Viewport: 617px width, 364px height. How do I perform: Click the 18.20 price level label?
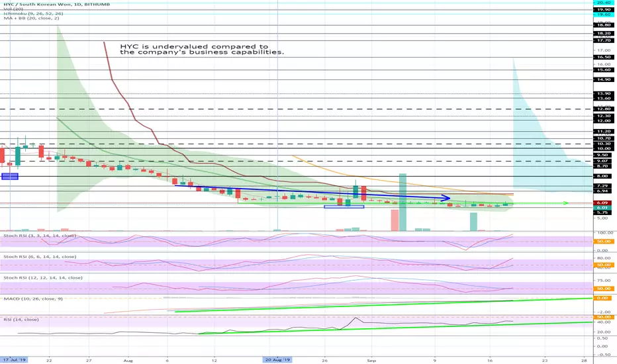(x=604, y=34)
